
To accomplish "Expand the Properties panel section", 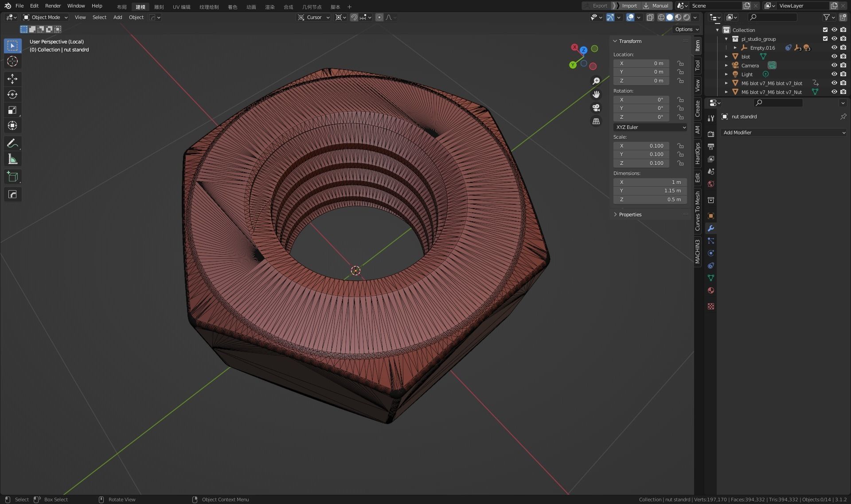I will [x=630, y=215].
